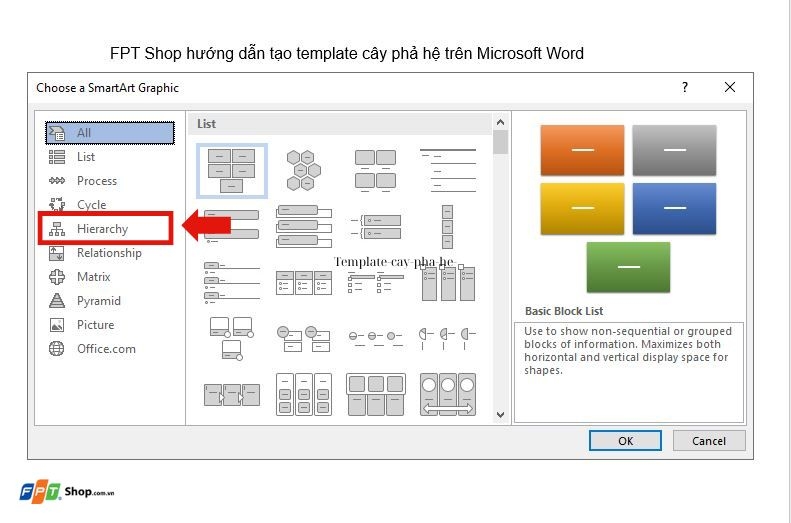The width and height of the screenshot is (791, 523).
Task: Choose the Horizontal Bullet List layout
Action: coord(304,282)
